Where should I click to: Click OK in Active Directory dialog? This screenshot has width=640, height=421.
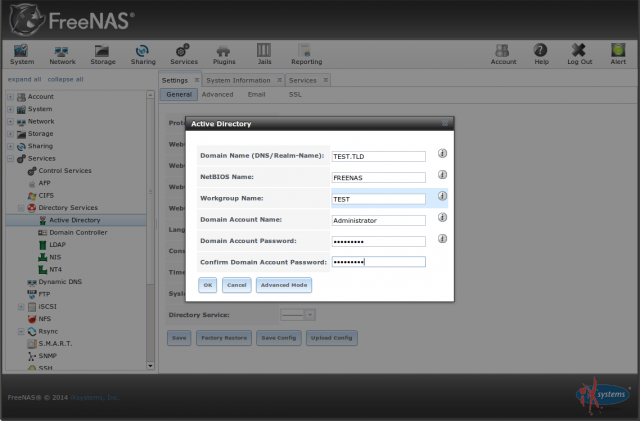coord(207,285)
